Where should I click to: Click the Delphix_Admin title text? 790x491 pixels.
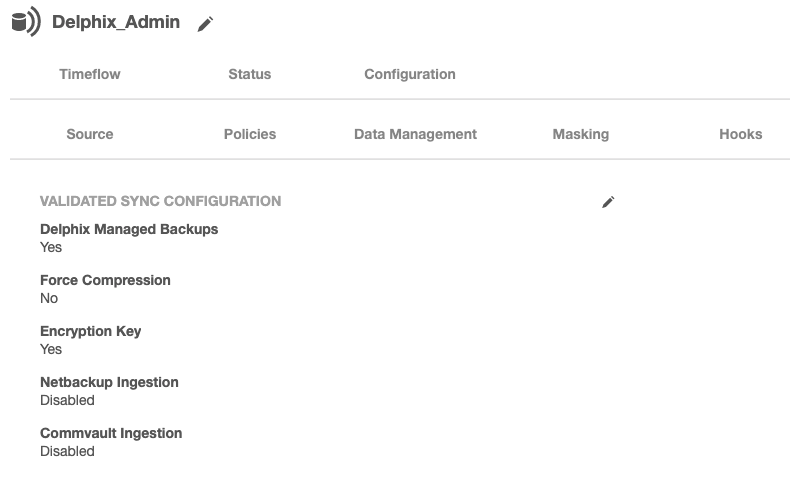pyautogui.click(x=116, y=22)
